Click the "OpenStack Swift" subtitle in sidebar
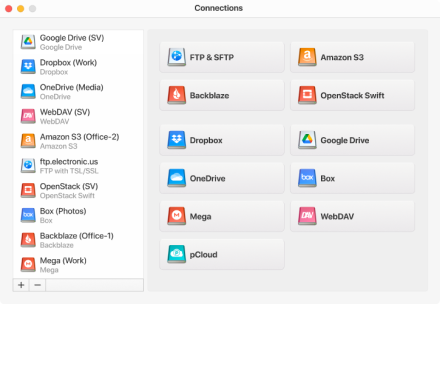Viewport: 440px width, 375px height. (67, 196)
